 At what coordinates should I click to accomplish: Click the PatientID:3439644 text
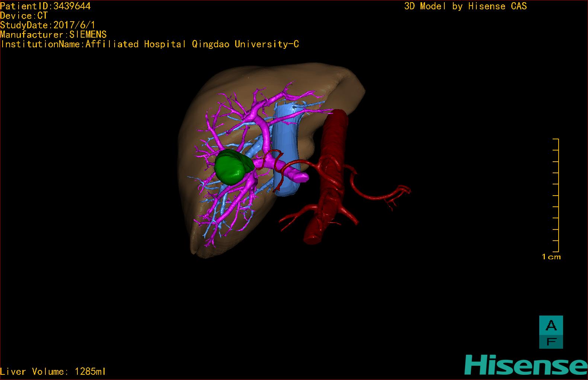point(45,6)
